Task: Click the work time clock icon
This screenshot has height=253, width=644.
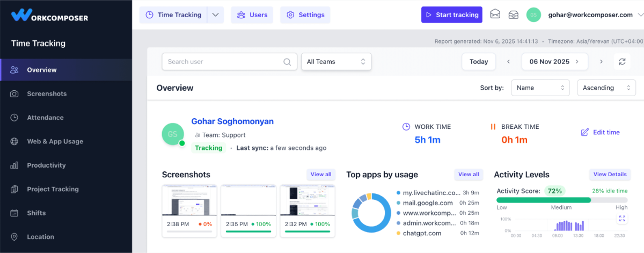Action: (x=406, y=127)
